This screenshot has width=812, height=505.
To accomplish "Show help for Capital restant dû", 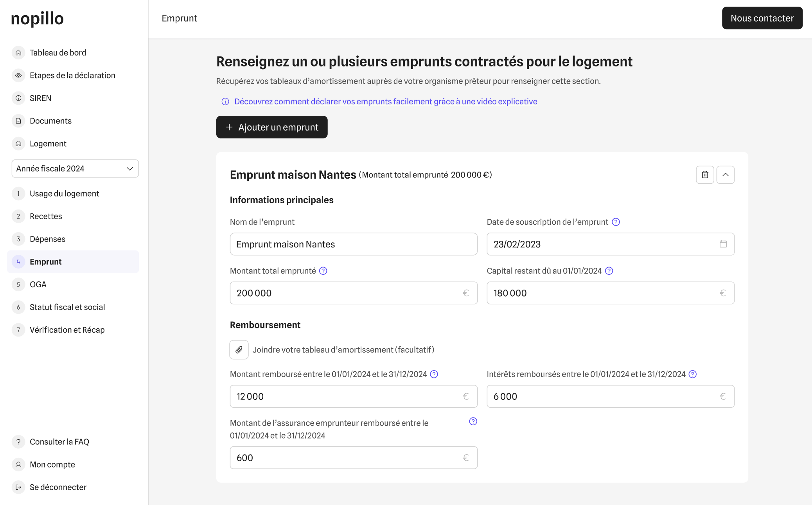I will (609, 271).
